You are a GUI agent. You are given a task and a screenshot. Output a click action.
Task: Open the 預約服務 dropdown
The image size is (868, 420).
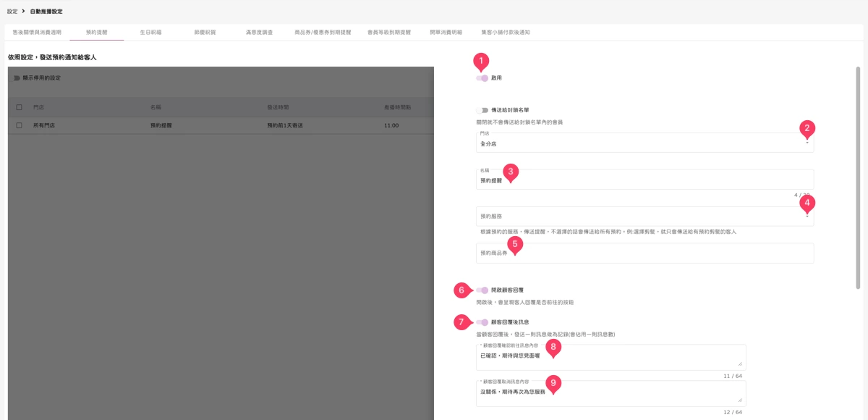[x=644, y=217]
